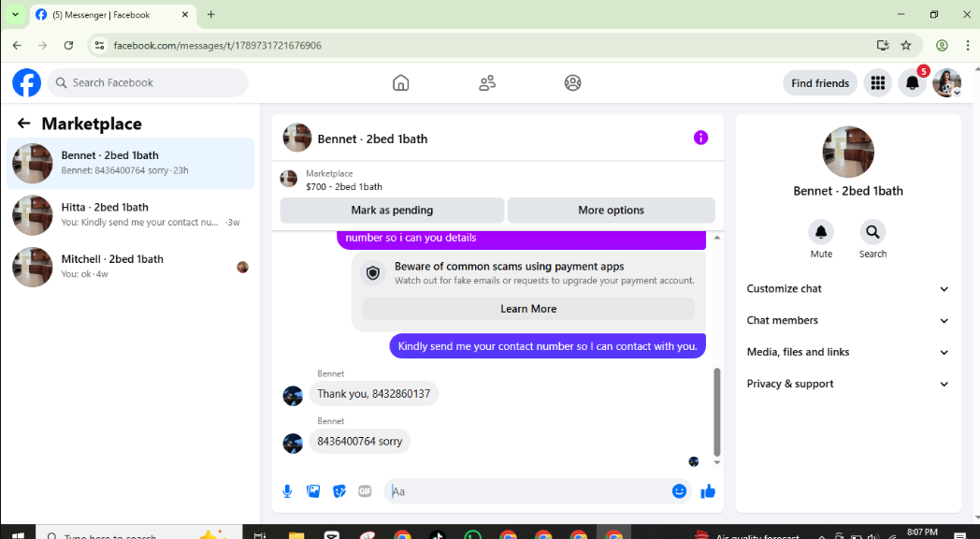Click the shield icon in scam warning
The image size is (980, 539).
tap(373, 273)
